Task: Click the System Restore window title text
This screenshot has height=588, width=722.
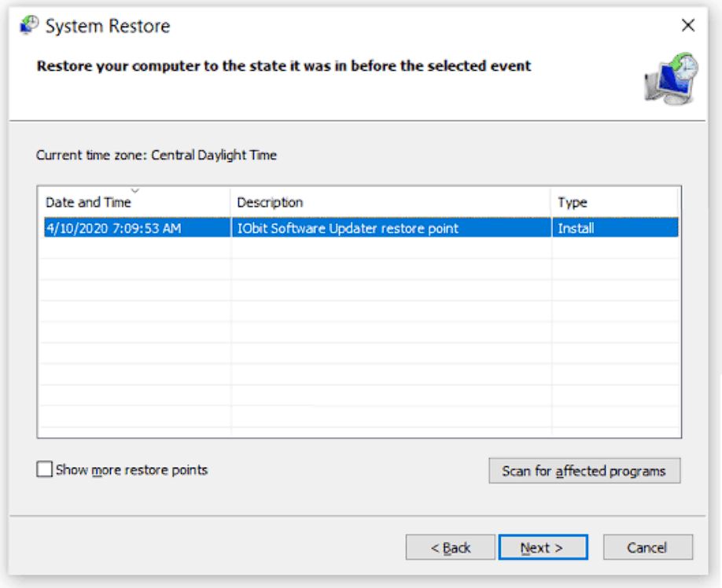Action: [x=108, y=26]
